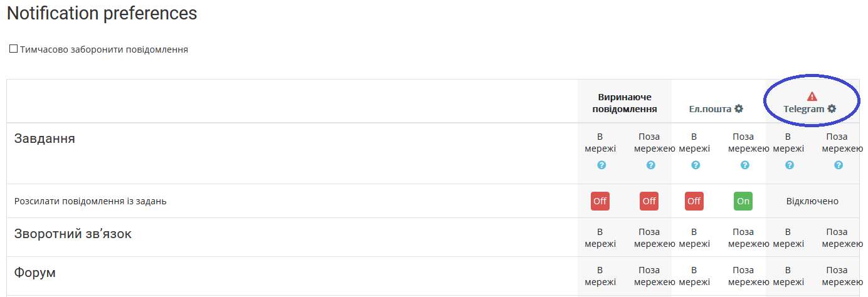Viewport: 868px width, 297px height.
Task: Show help for popup В мережі column
Action: click(x=601, y=165)
